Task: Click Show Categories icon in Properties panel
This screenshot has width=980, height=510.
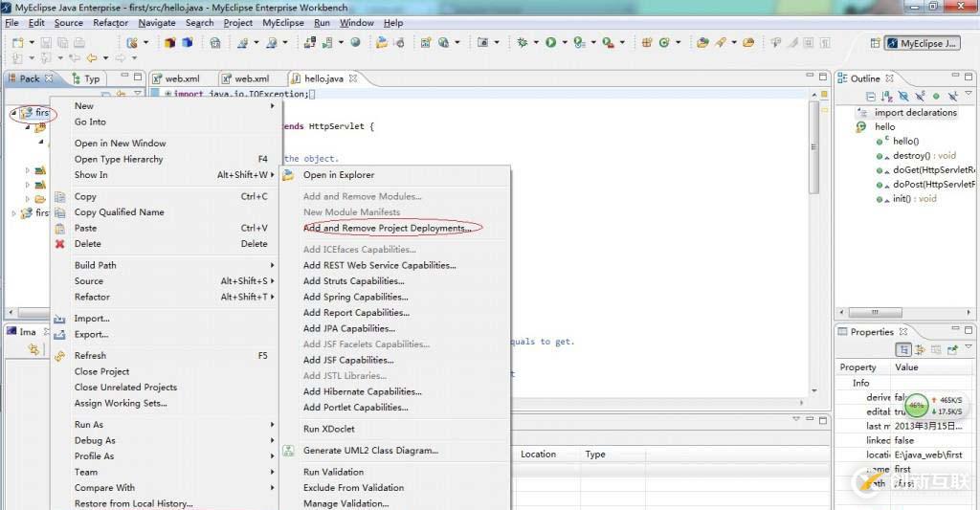Action: point(903,350)
